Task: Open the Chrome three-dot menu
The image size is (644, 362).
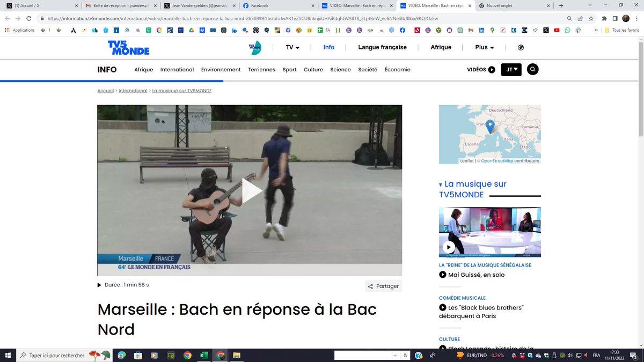Action: pyautogui.click(x=637, y=18)
